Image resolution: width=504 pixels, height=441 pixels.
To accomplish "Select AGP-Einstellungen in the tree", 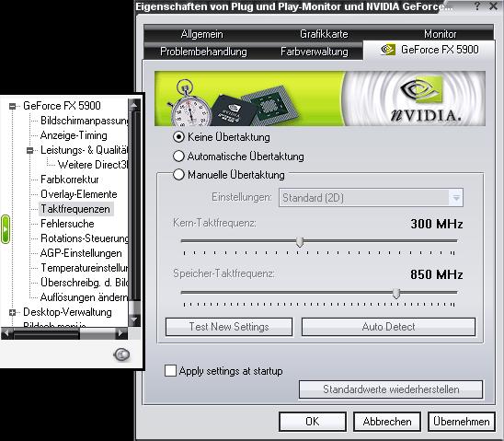I will coord(81,253).
